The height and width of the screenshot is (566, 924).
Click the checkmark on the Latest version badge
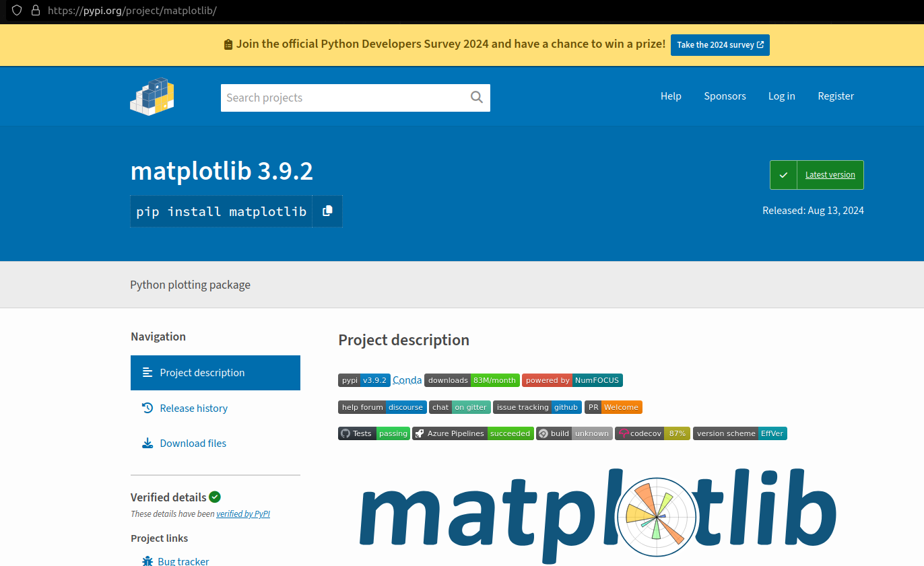click(x=783, y=174)
